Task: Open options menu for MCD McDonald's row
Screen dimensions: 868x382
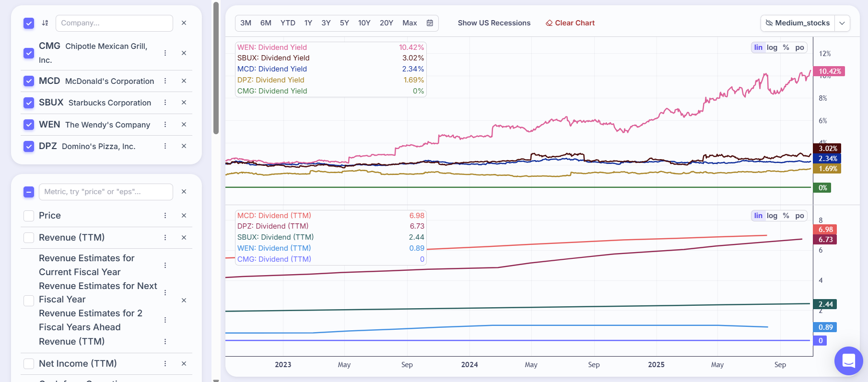Action: [165, 81]
